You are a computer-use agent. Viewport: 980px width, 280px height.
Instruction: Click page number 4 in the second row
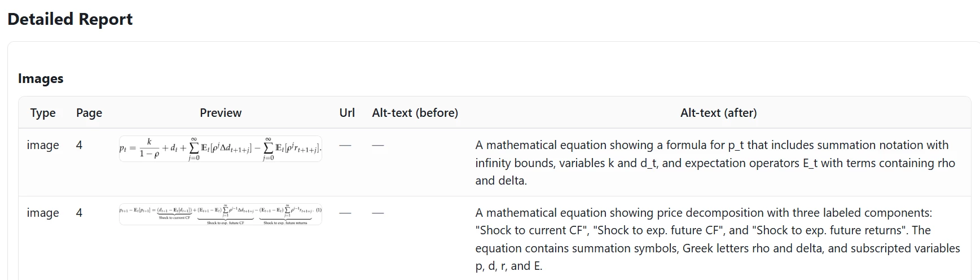pos(79,213)
